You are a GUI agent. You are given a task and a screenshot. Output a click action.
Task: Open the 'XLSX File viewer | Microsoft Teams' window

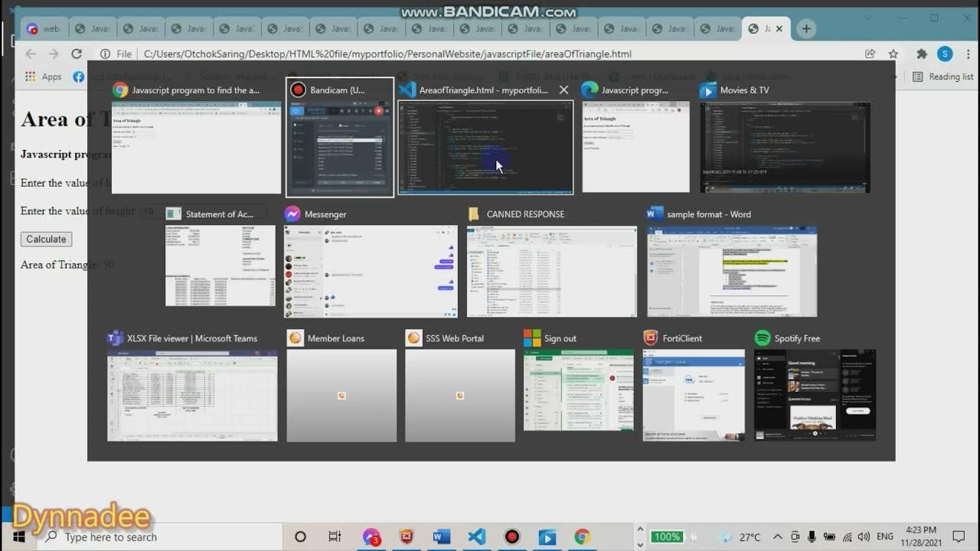192,385
